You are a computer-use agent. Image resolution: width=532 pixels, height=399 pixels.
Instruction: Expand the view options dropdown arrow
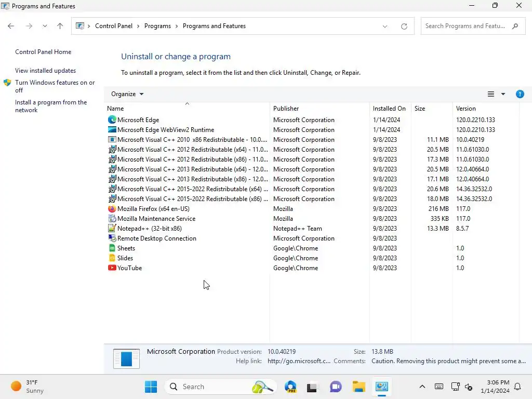coord(503,94)
